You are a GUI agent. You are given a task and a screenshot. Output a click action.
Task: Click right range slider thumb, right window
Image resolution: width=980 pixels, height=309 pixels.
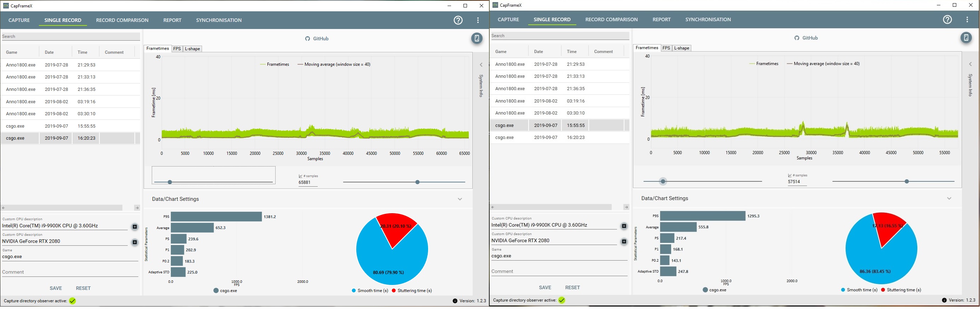click(x=906, y=182)
